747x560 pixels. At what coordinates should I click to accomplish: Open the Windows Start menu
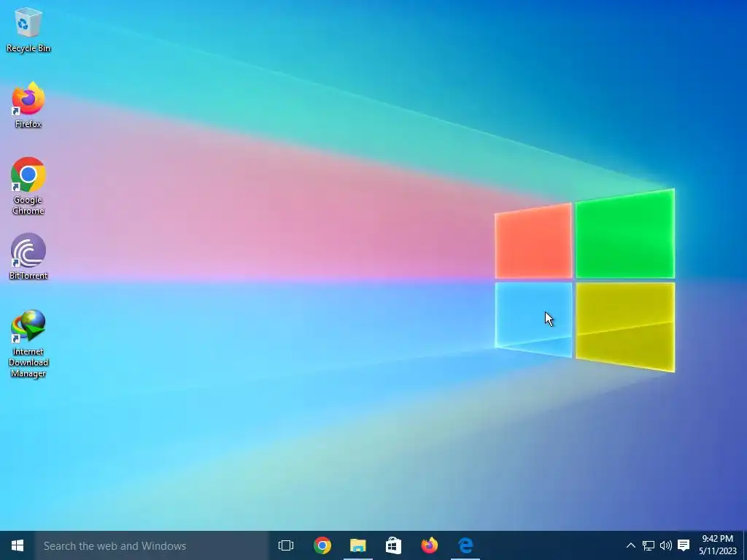(18, 545)
